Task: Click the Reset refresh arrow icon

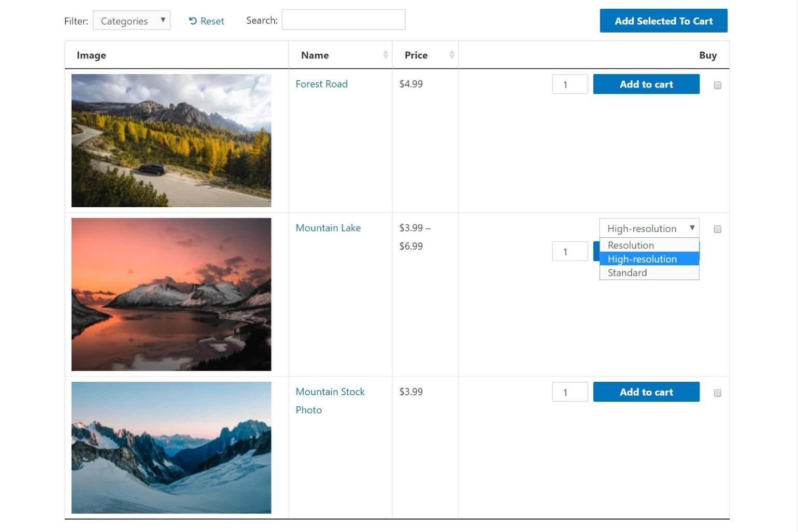Action: 192,21
